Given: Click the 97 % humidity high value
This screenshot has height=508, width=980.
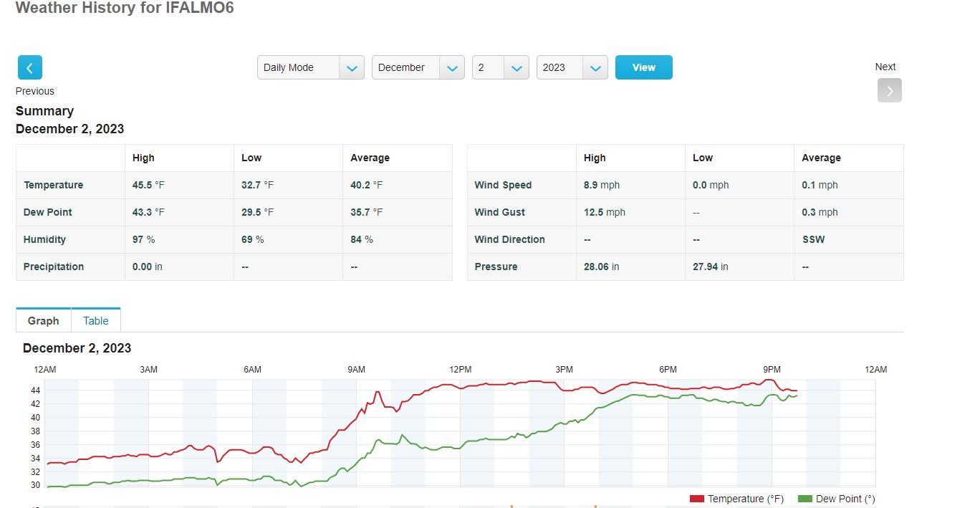Looking at the screenshot, I should [144, 239].
